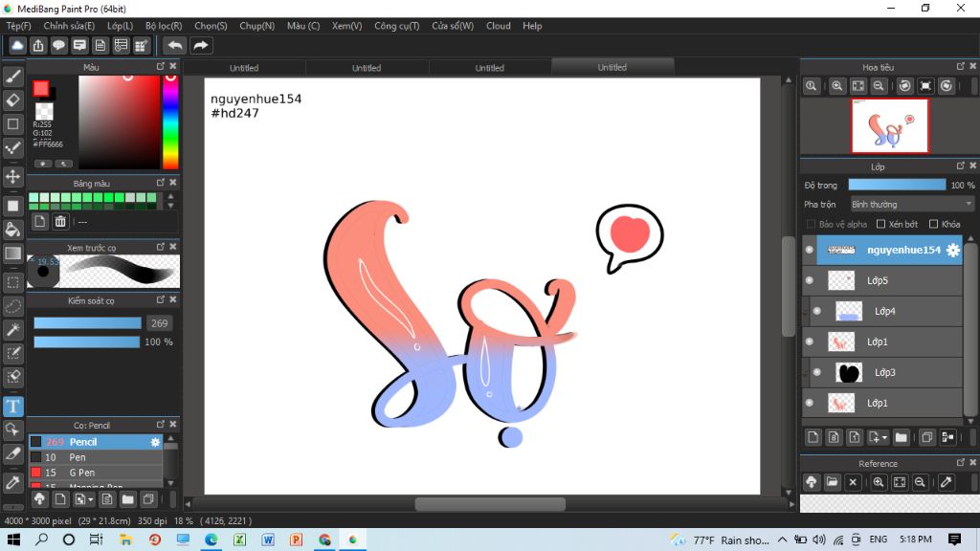Enable the Xén bớt checkbox
980x551 pixels.
click(881, 224)
